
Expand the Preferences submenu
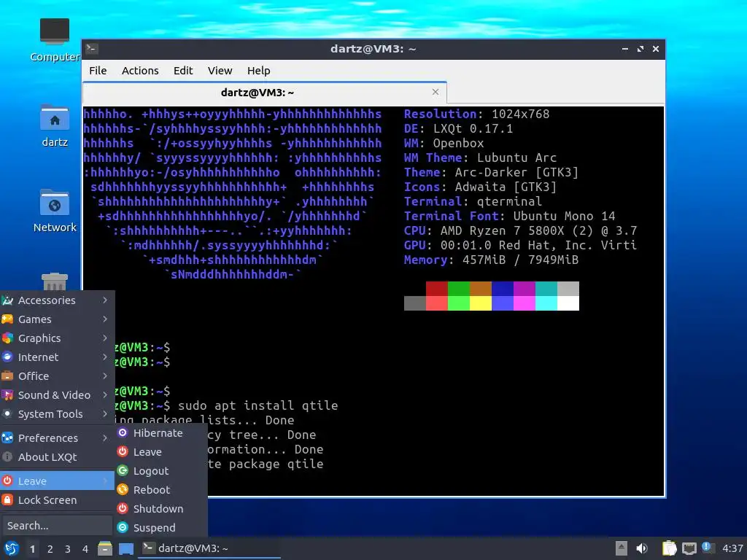point(57,437)
